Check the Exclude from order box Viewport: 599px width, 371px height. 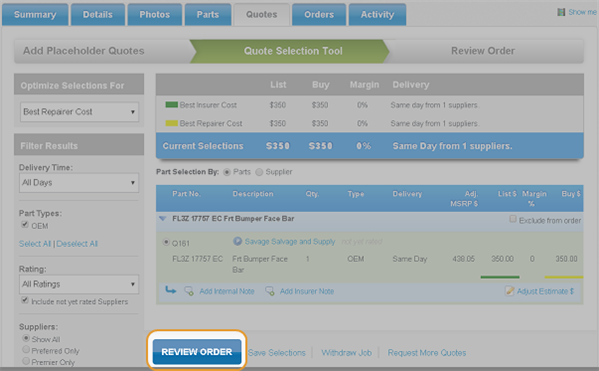(x=513, y=219)
